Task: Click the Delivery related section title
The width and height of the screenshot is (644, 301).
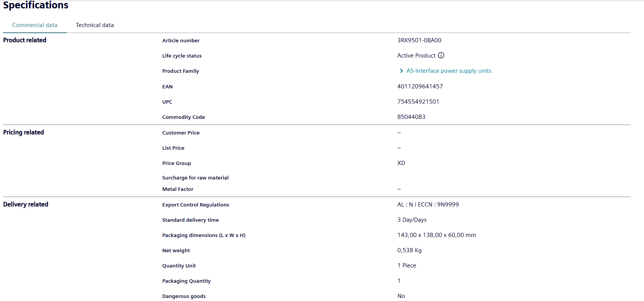Action: [26, 204]
